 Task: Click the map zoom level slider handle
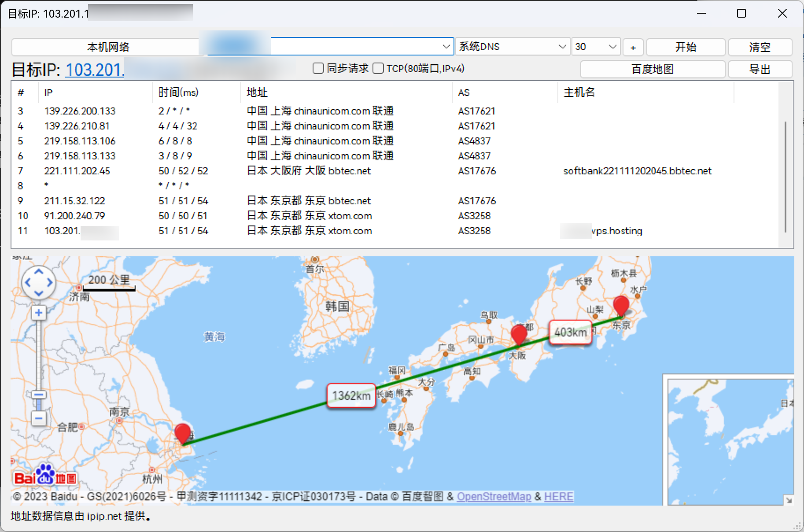[x=39, y=395]
